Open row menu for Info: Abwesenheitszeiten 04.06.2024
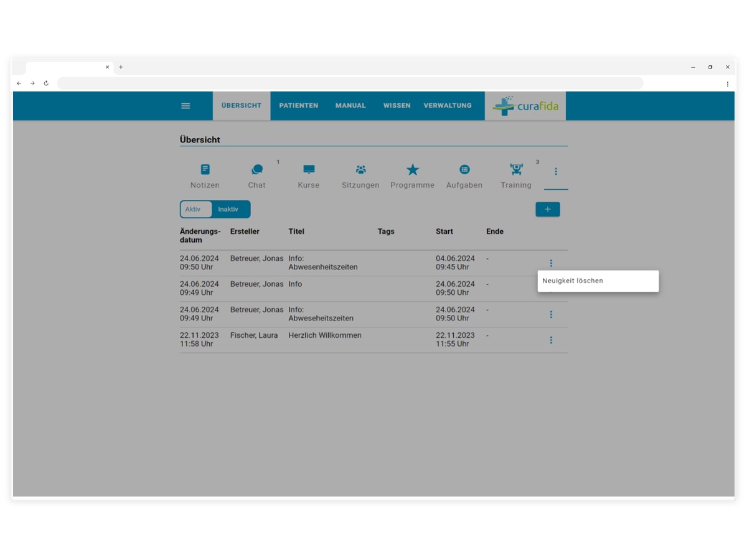This screenshot has width=747, height=560. point(551,263)
